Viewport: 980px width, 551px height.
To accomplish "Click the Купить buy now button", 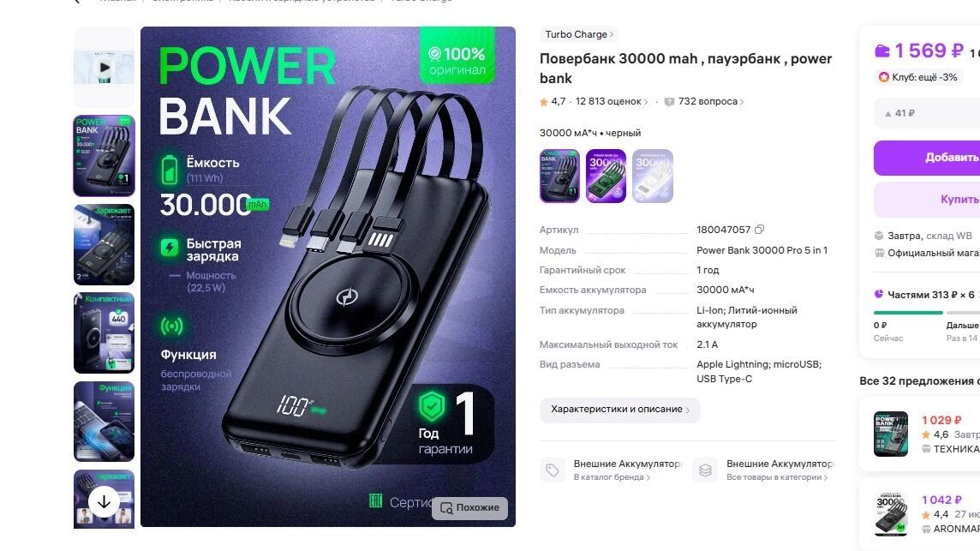I will coord(927,200).
